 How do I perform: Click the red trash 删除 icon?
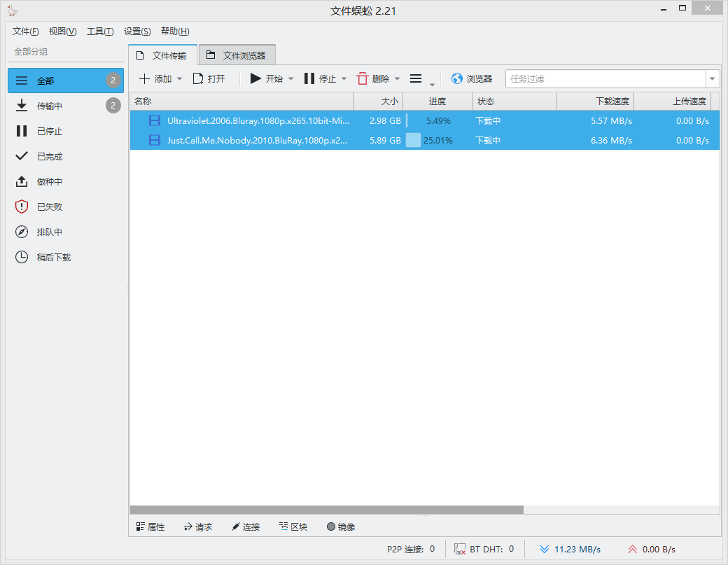362,78
